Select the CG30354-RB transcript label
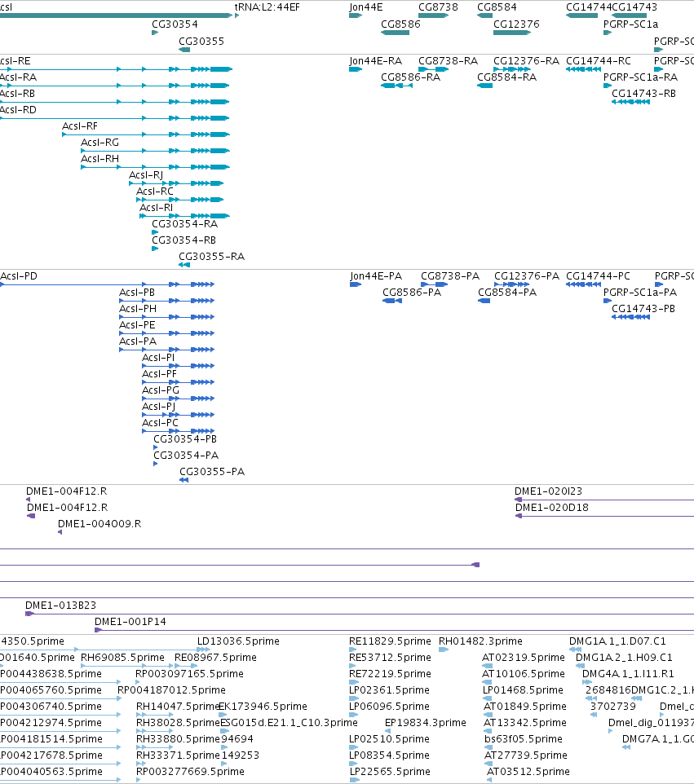This screenshot has width=694, height=784. point(183,240)
